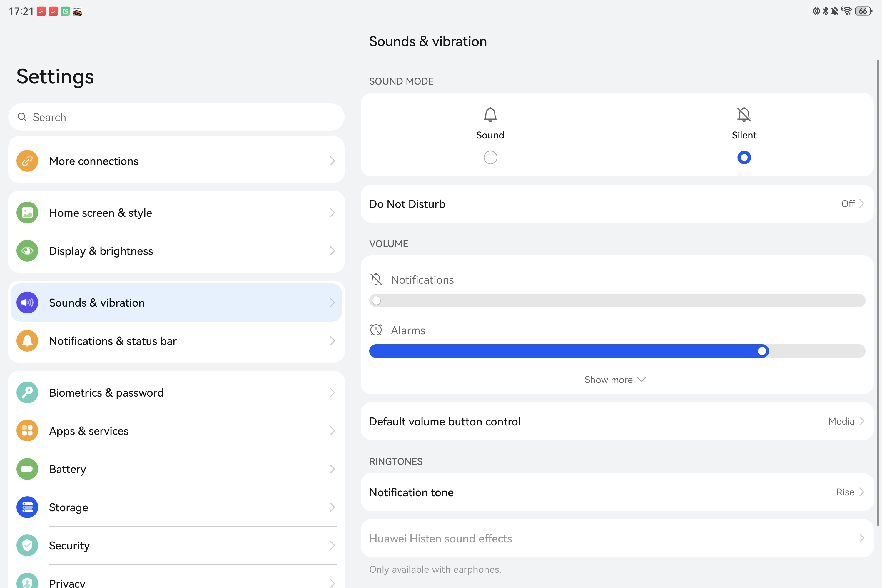Select the Silent mode radio button
Viewport: 882px width, 588px height.
[x=744, y=158]
